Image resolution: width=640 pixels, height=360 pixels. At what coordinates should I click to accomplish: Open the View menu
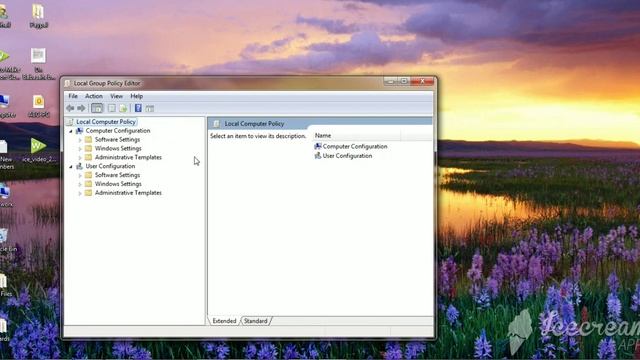click(116, 96)
